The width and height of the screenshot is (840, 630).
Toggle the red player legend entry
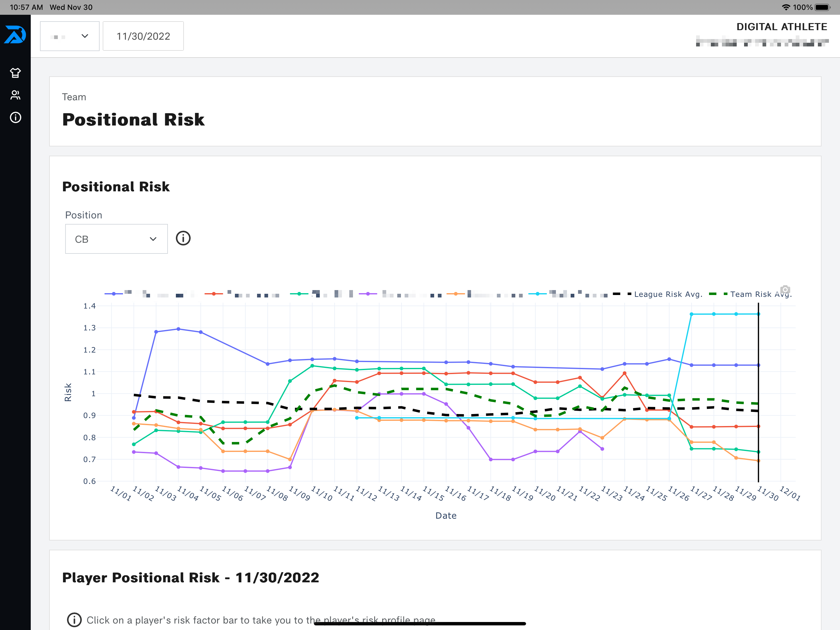coord(242,294)
